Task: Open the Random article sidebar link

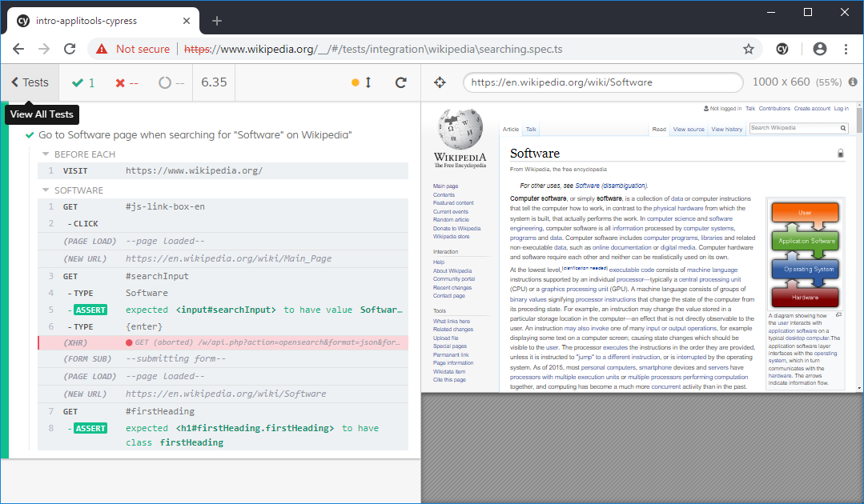Action: point(451,219)
